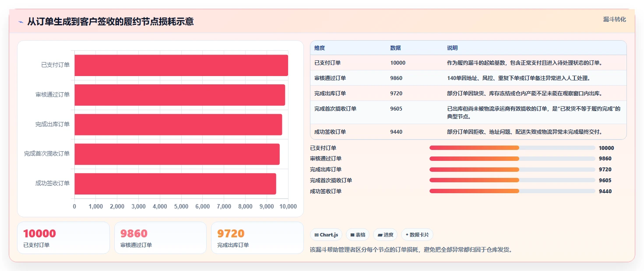Open the 9860 审核通过订单 data card
Screen dimensions: 644x271
click(160, 238)
